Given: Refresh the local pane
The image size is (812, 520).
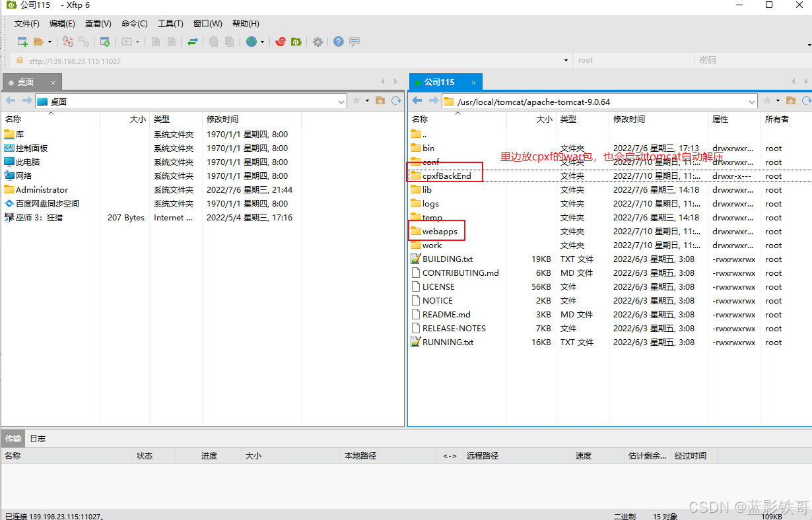Looking at the screenshot, I should pyautogui.click(x=396, y=101).
